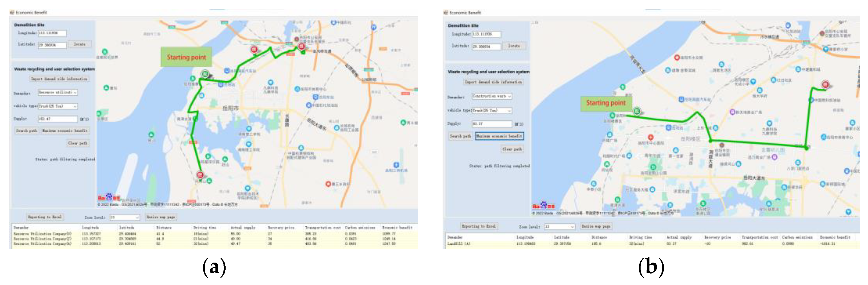The image size is (868, 285).
Task: Click red destination marker at route's northeast end in (a)
Action: [302, 46]
